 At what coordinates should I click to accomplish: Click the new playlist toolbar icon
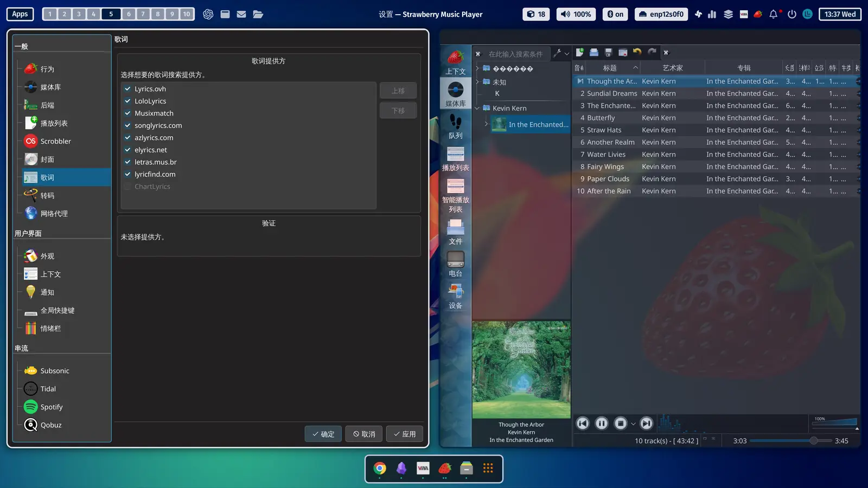coord(580,53)
